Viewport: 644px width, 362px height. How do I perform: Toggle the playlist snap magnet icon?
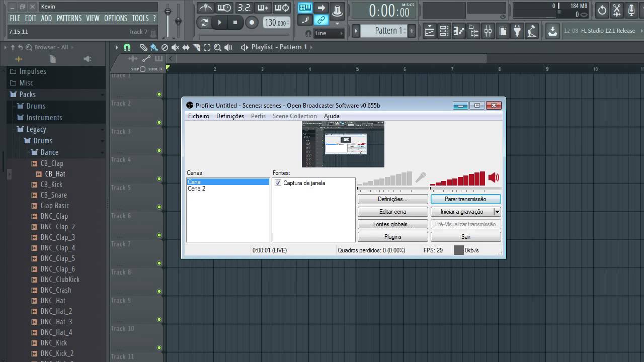click(127, 47)
